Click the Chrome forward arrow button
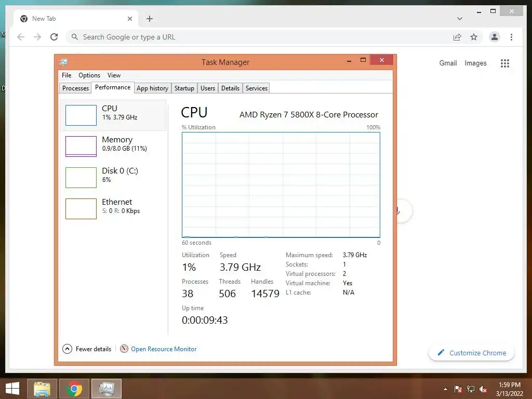This screenshot has height=399, width=532. [x=37, y=37]
